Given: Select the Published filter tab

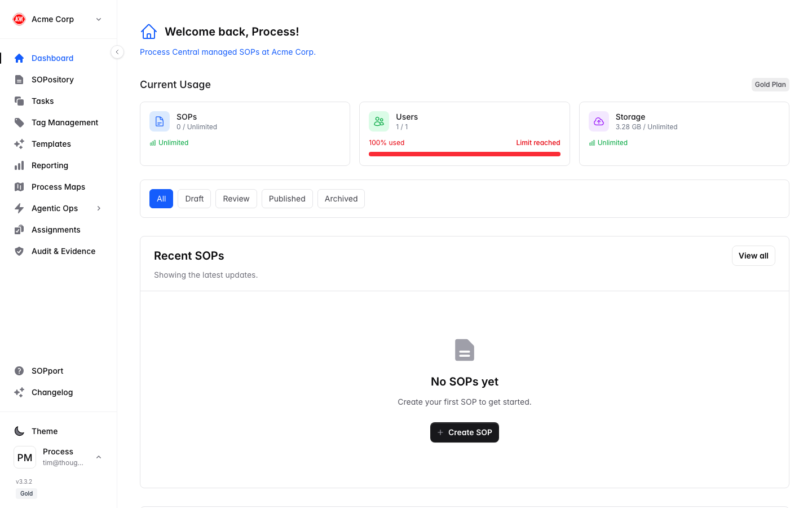Looking at the screenshot, I should pos(287,199).
